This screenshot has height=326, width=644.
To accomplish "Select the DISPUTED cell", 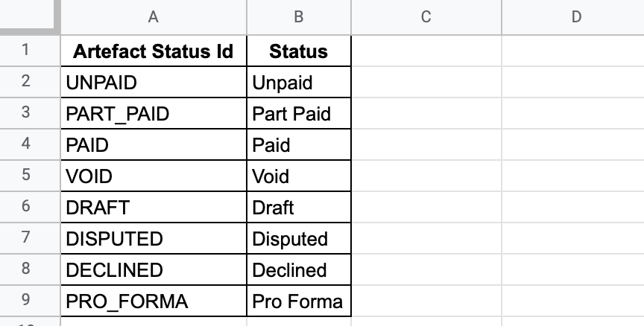I will pyautogui.click(x=154, y=238).
